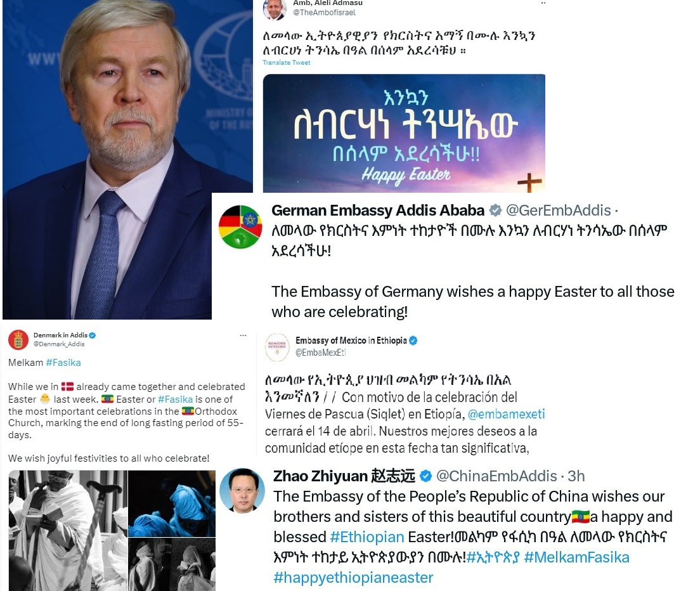Click the Translate Tweet link

286,63
